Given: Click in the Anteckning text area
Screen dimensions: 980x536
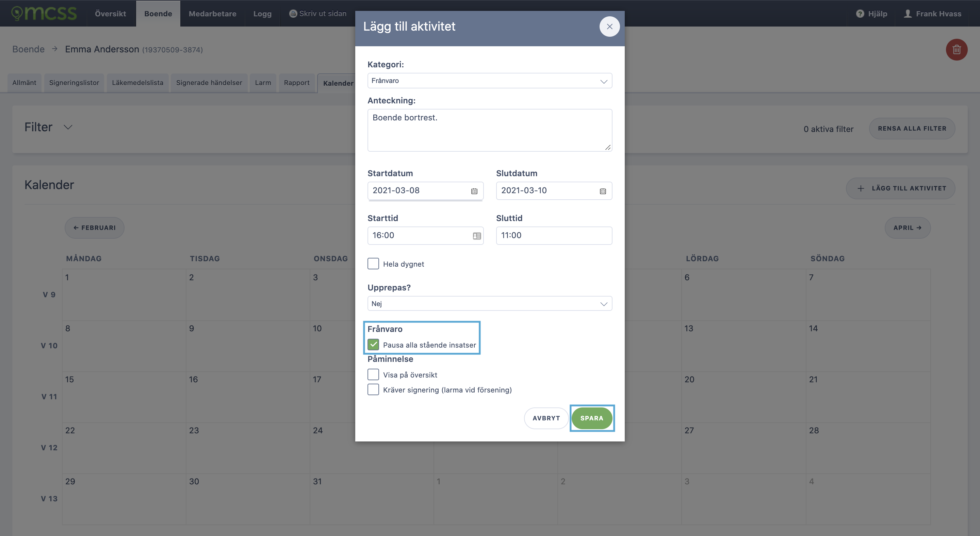Looking at the screenshot, I should click(490, 130).
